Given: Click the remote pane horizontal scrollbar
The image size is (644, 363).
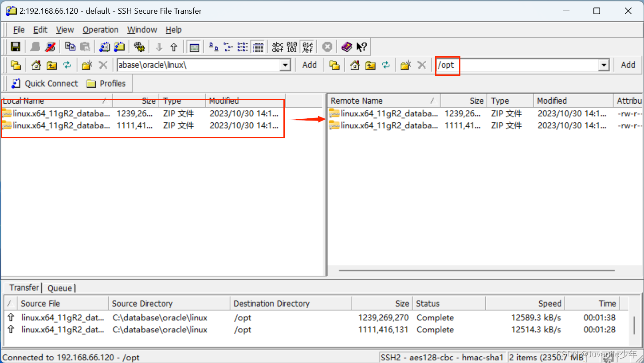Looking at the screenshot, I should (x=477, y=270).
